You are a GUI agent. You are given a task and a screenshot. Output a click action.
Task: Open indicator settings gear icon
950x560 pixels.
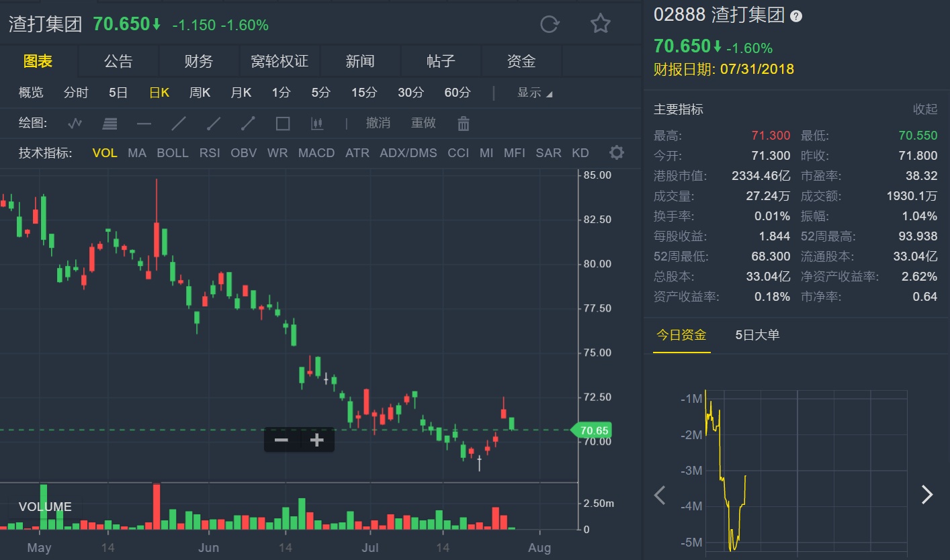[616, 153]
